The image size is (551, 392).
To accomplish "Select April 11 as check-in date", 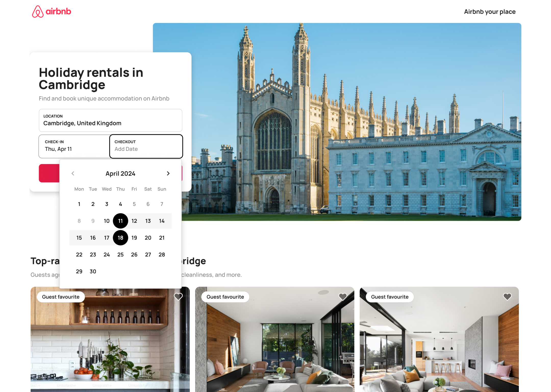I will 120,221.
